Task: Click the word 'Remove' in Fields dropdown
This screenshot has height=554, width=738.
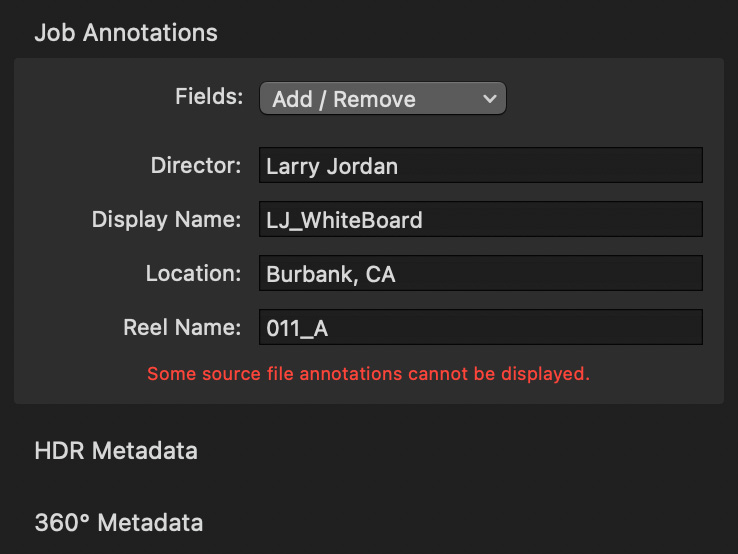Action: (375, 99)
